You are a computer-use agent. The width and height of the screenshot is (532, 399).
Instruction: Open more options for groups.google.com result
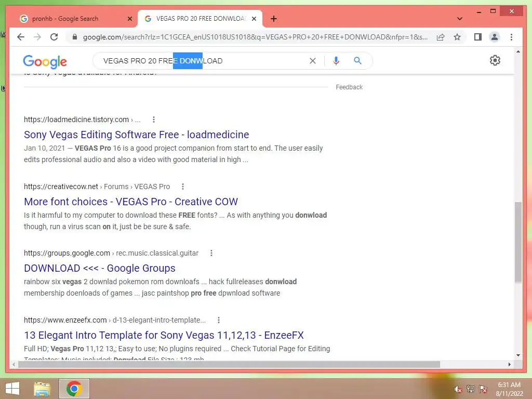tap(211, 253)
